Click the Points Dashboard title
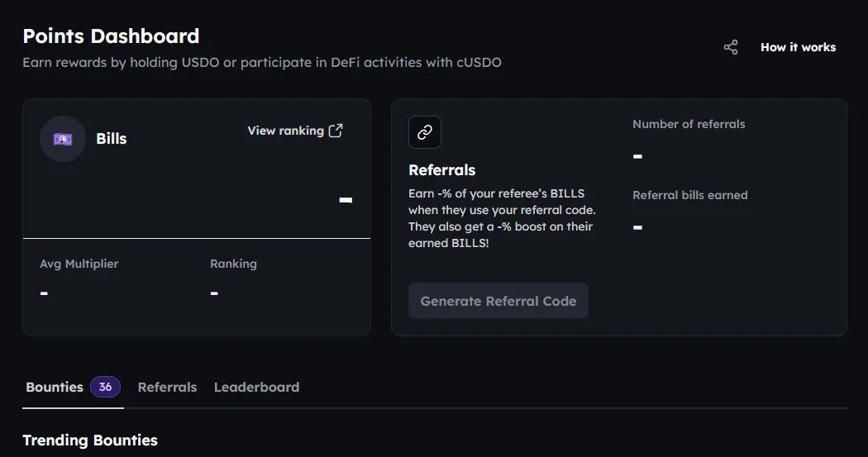Screen dimensions: 868x457 click(x=111, y=36)
